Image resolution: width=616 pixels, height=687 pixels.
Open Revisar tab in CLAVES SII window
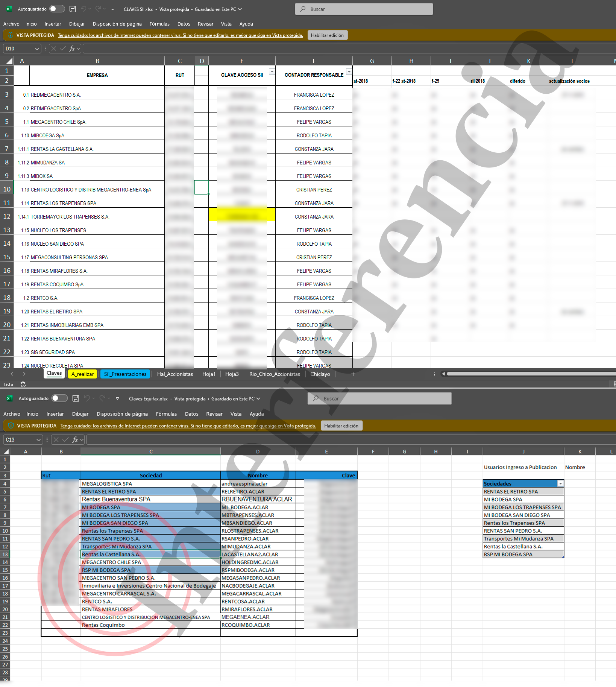click(x=205, y=24)
